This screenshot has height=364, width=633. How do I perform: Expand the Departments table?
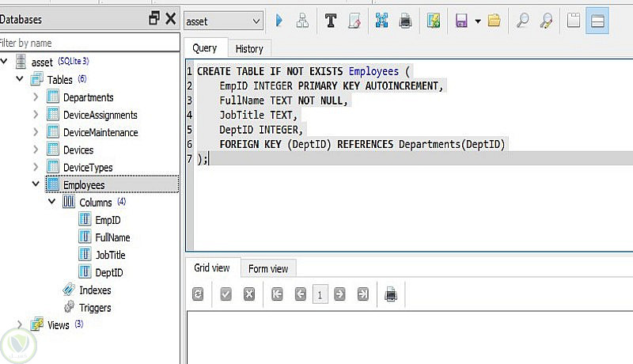pos(36,97)
